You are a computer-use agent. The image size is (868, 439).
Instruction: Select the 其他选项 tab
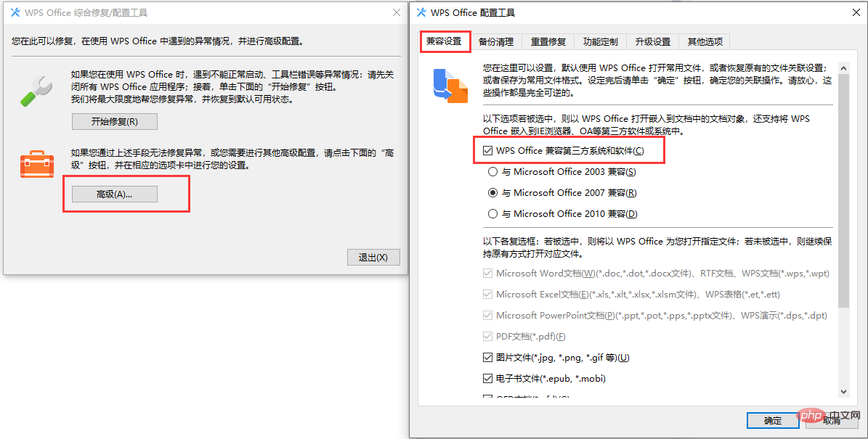[x=705, y=42]
